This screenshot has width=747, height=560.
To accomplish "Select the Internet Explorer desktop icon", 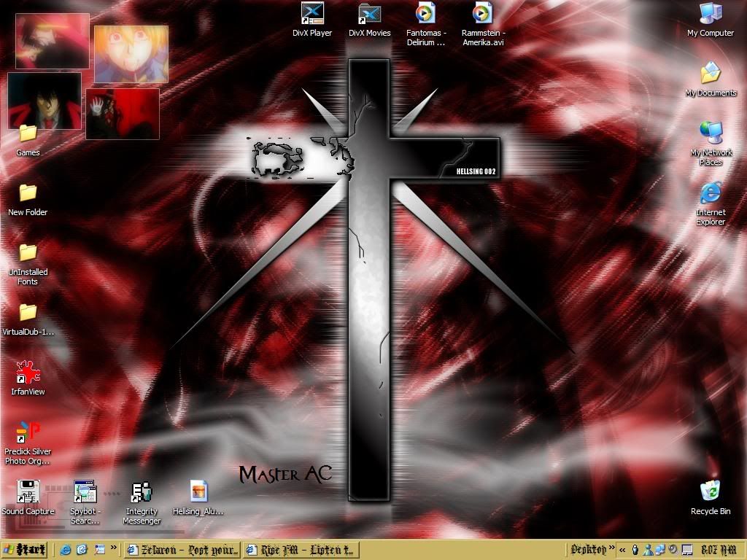I will point(711,203).
